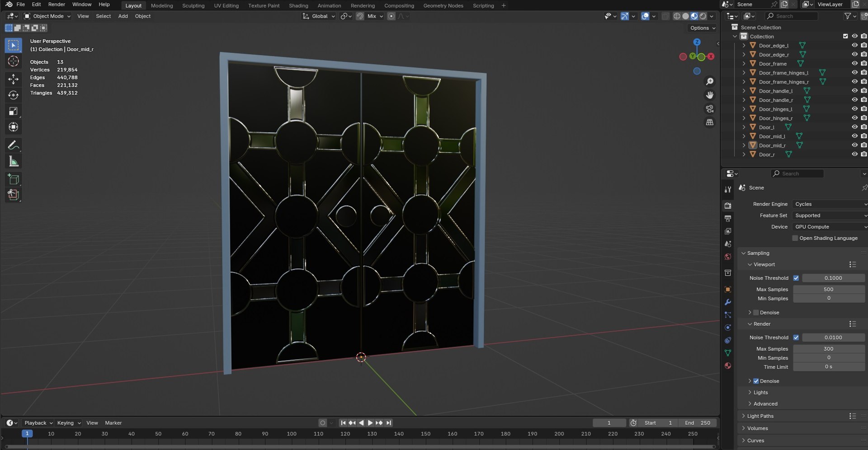Screen dimensions: 868x450
Task: Hide Door_frame in viewport
Action: tap(854, 64)
